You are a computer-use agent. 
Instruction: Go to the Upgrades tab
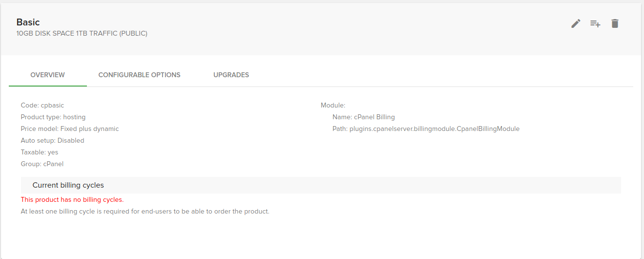[x=231, y=75]
